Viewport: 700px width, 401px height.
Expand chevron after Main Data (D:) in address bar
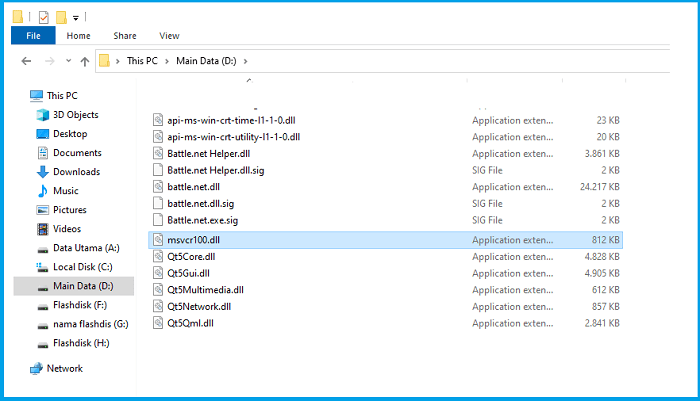(x=246, y=61)
